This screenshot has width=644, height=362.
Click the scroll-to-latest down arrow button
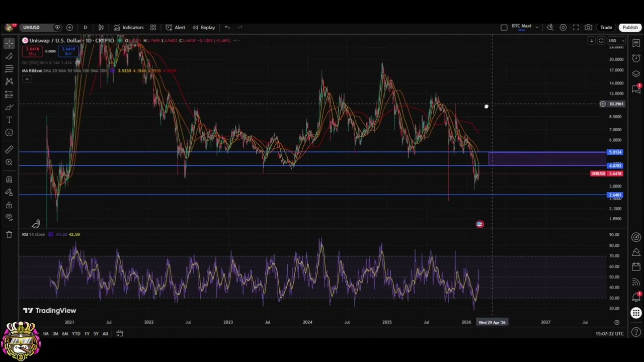tap(592, 41)
